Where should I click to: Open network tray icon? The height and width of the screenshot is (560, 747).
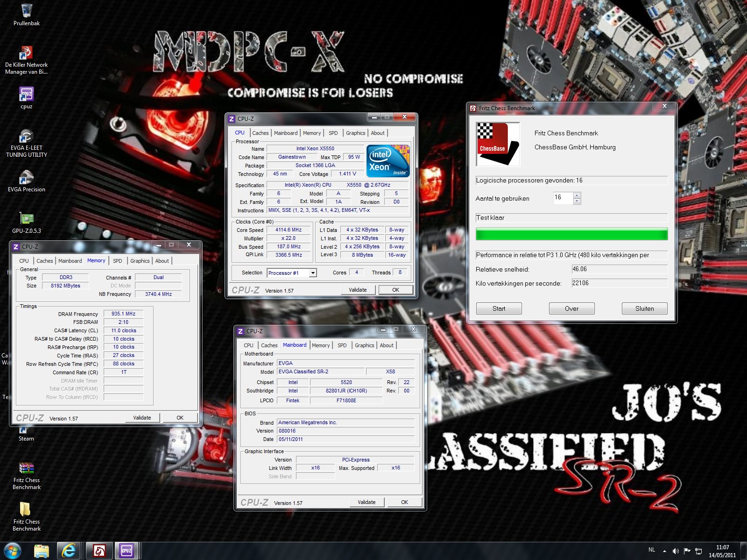(698, 551)
